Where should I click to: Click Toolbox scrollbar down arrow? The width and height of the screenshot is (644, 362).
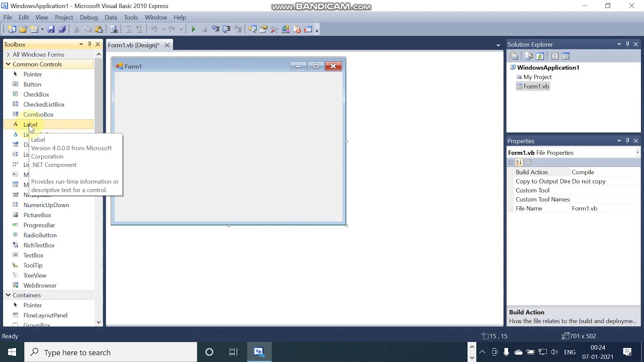[x=99, y=322]
